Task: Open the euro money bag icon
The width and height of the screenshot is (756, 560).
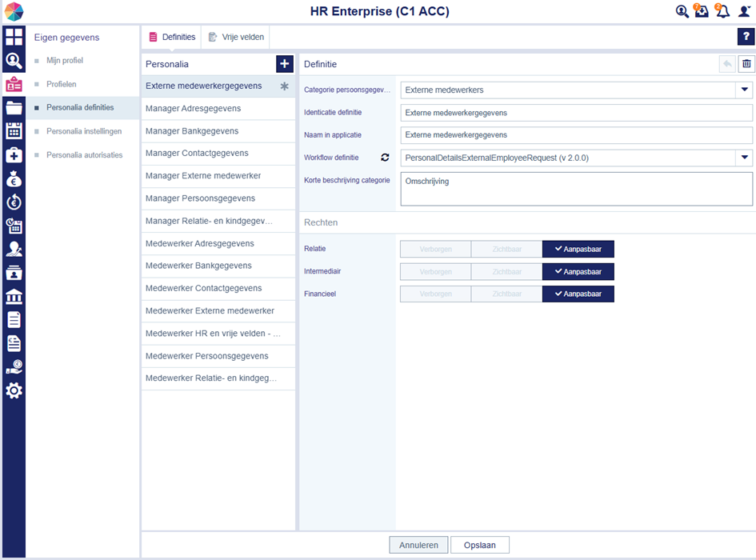Action: 14,178
